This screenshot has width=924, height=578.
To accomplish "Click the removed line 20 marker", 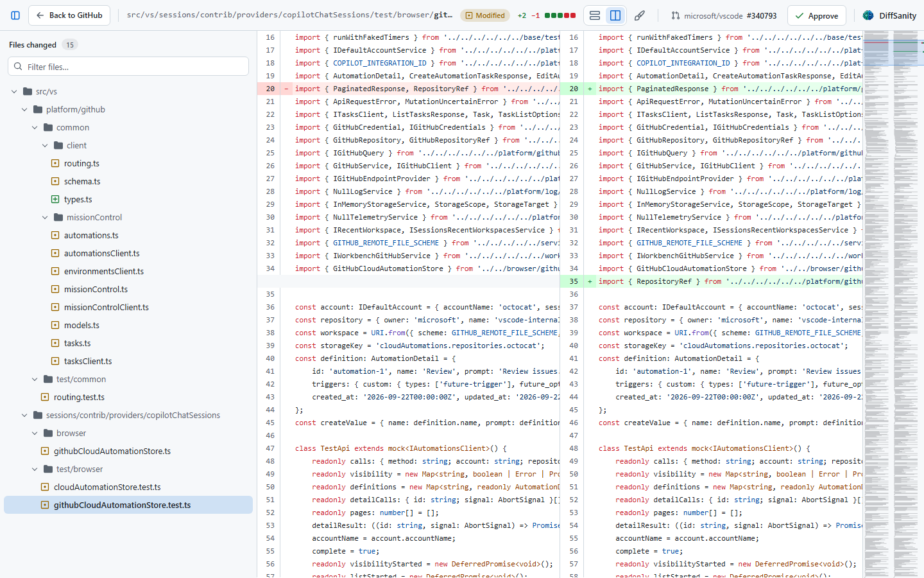I will [x=286, y=89].
